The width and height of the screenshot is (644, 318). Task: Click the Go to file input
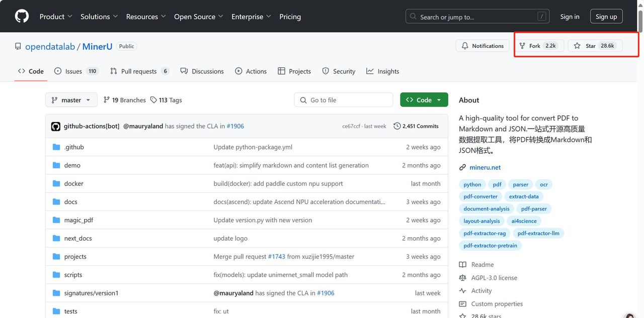(343, 100)
